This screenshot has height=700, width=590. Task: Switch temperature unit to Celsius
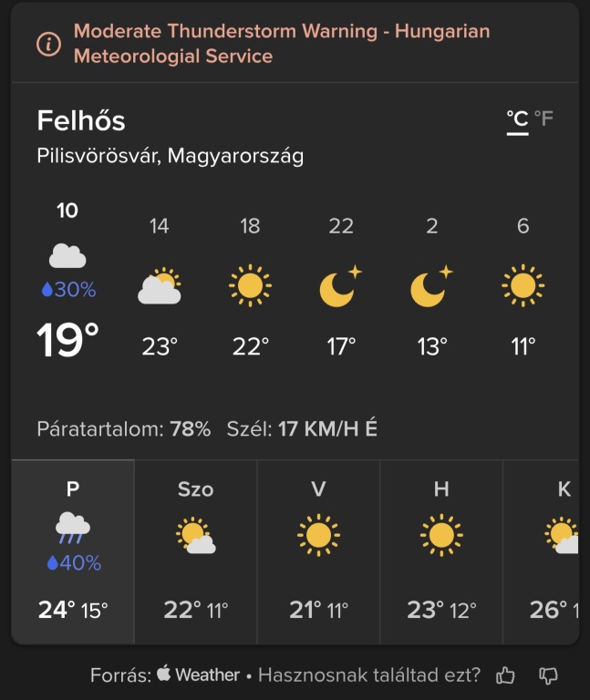tap(518, 119)
